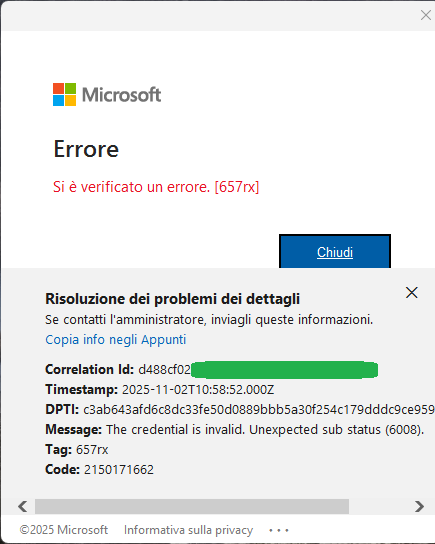The height and width of the screenshot is (544, 435).
Task: Click the Correlation Id value
Action: point(258,369)
